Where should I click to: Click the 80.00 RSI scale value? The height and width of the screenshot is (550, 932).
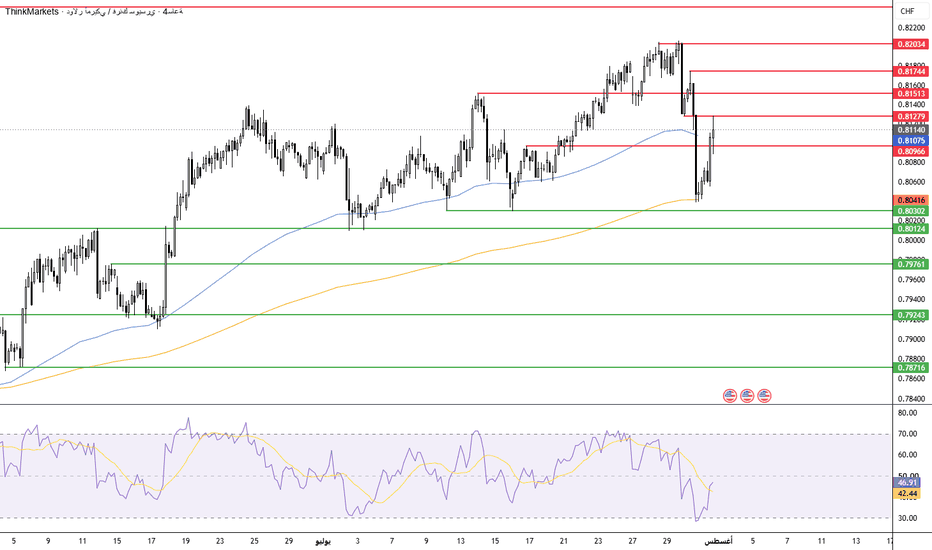pos(907,413)
